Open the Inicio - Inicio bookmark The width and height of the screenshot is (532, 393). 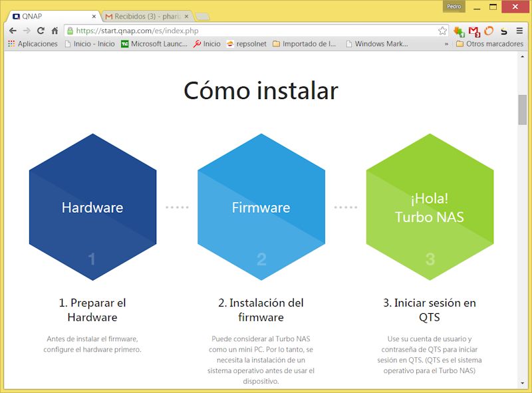tap(90, 44)
